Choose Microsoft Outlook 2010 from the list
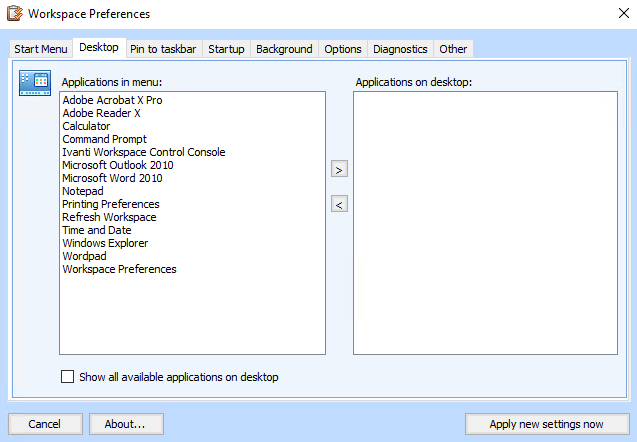The width and height of the screenshot is (637, 442). click(118, 166)
